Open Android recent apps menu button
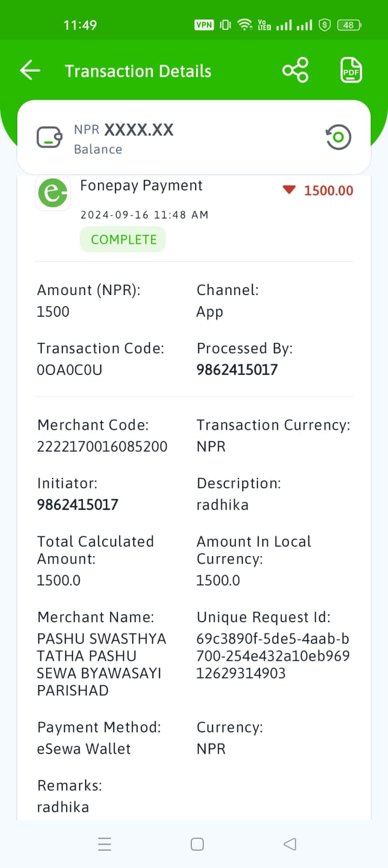Image resolution: width=388 pixels, height=868 pixels. 105,844
